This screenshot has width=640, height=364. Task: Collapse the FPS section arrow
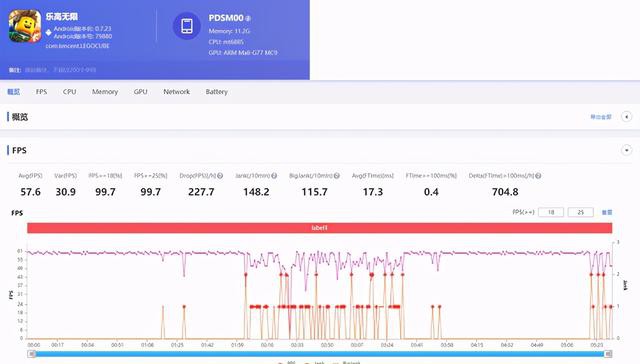tap(626, 150)
